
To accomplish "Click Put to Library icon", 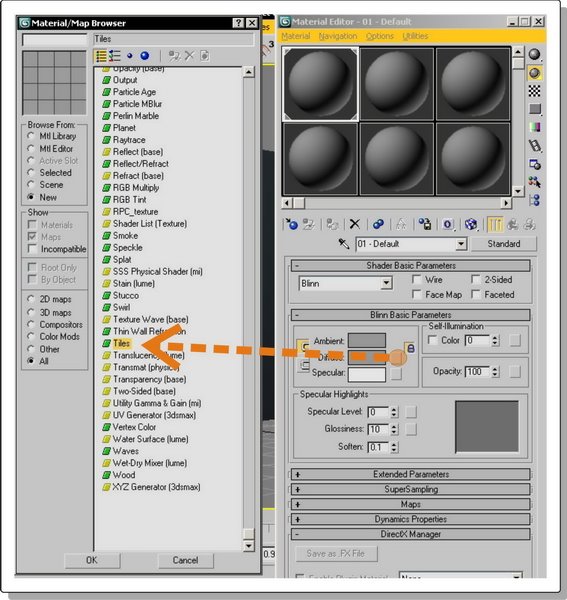I will pyautogui.click(x=425, y=224).
